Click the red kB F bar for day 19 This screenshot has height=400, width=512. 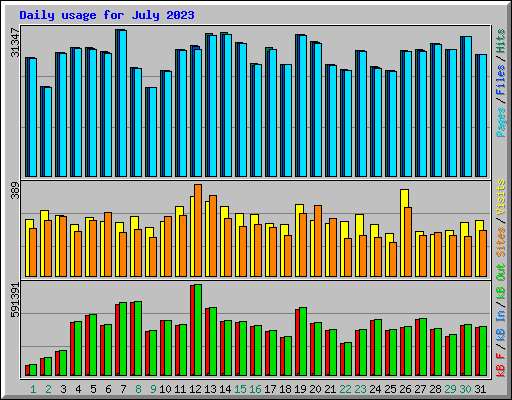297,342
